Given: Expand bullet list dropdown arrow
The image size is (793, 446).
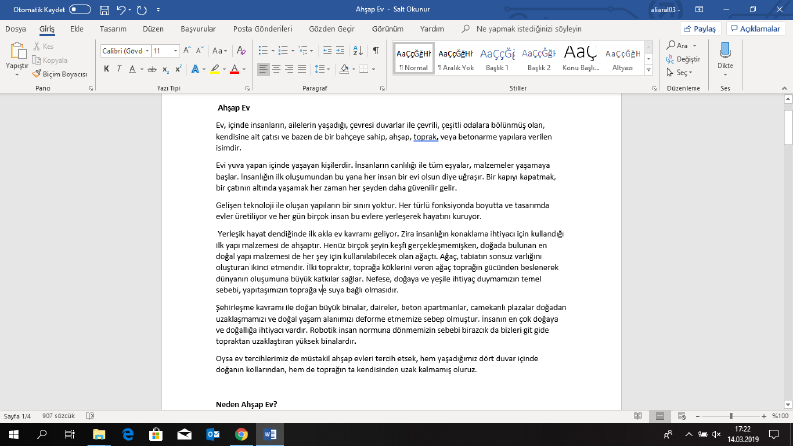Looking at the screenshot, I should pyautogui.click(x=273, y=51).
